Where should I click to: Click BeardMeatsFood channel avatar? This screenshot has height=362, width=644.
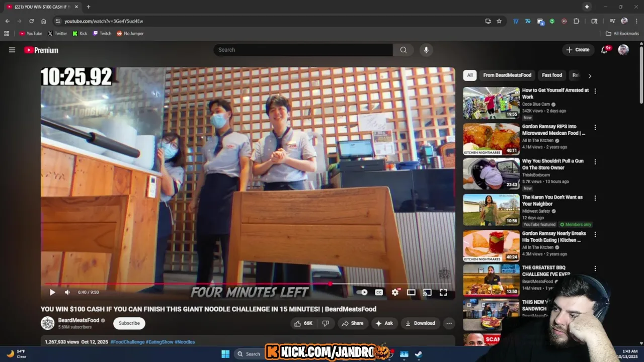pos(47,323)
